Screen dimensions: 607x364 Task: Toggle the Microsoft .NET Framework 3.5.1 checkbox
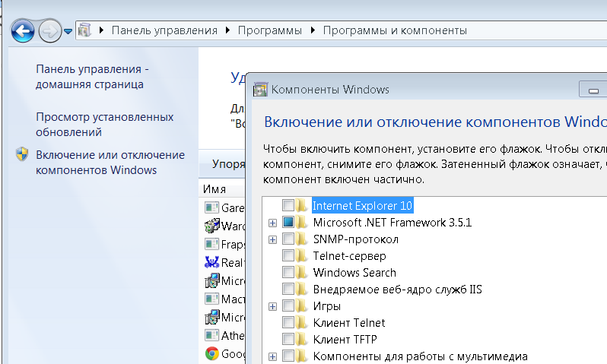tap(288, 223)
